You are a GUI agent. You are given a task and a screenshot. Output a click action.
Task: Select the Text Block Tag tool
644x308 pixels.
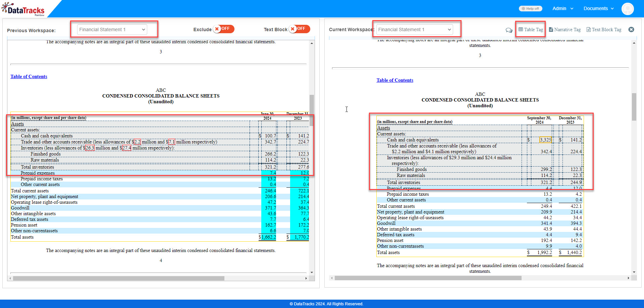(x=604, y=29)
